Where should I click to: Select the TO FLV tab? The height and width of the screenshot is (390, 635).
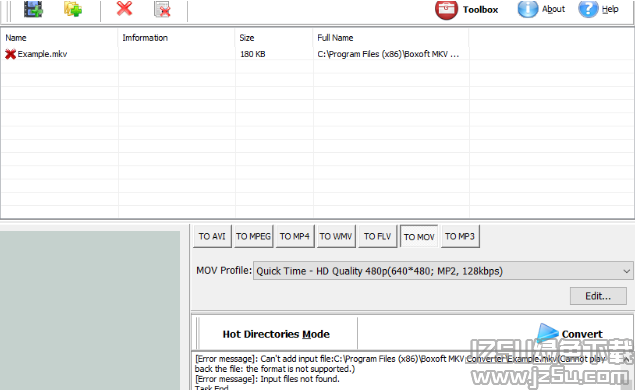click(x=377, y=237)
